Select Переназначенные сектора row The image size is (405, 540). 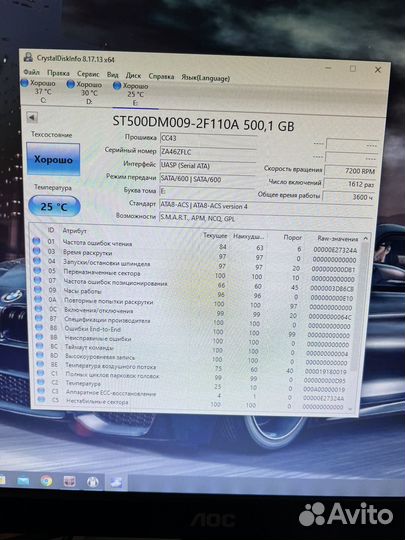(x=195, y=275)
